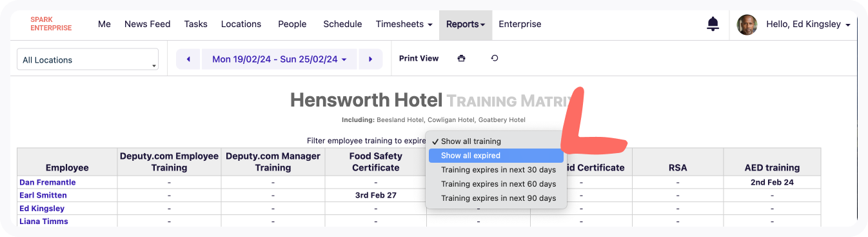Open the People tab
868x237 pixels.
(292, 25)
